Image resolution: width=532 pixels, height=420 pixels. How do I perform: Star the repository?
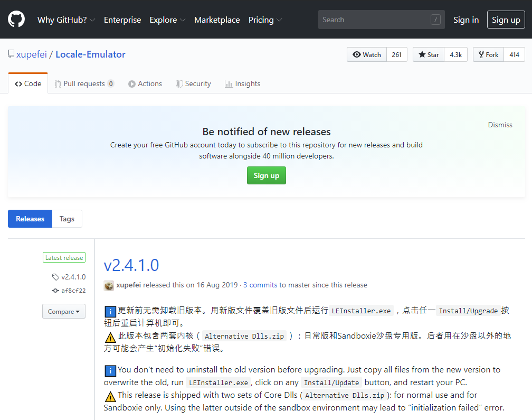point(429,54)
